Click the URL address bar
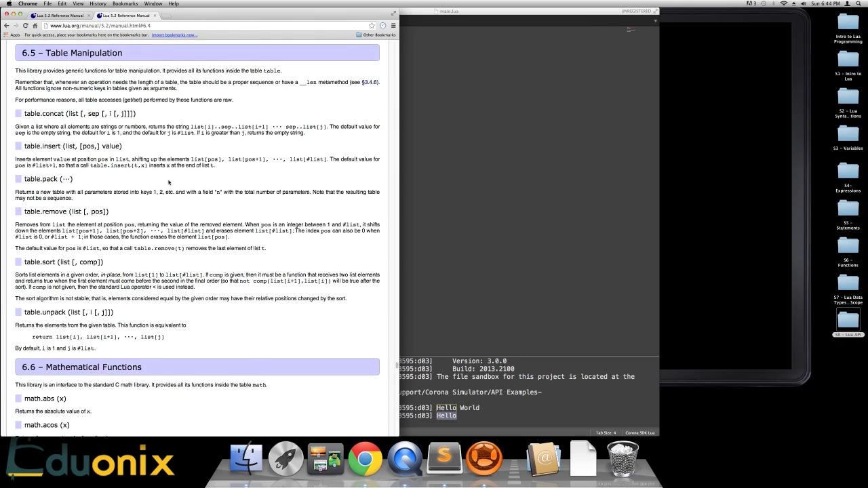868x488 pixels. pos(207,26)
